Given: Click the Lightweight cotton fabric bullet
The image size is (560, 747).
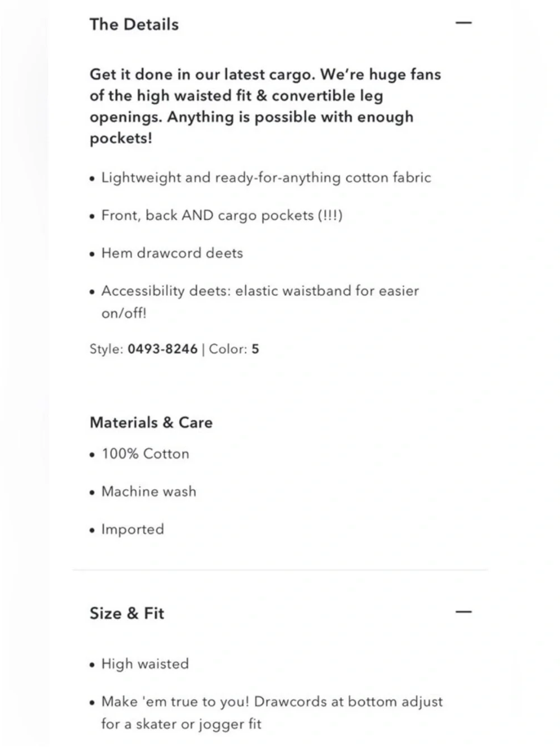Looking at the screenshot, I should 260,178.
